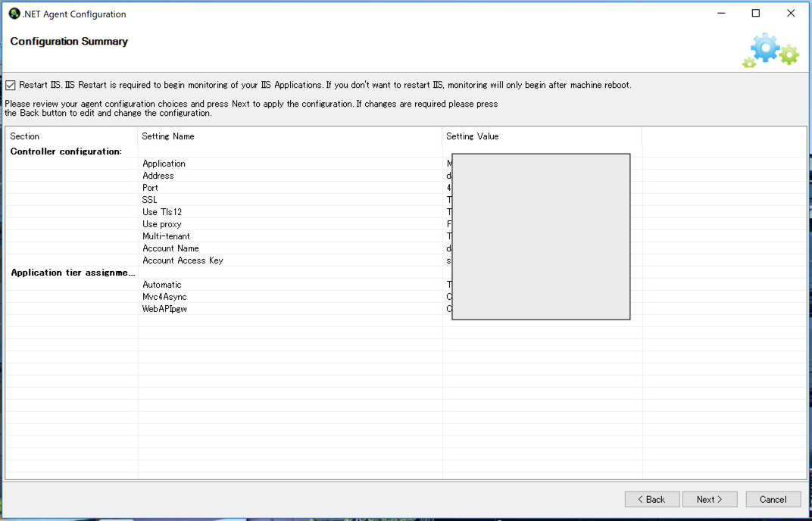This screenshot has width=812, height=521.
Task: Click the Back button
Action: (x=651, y=499)
